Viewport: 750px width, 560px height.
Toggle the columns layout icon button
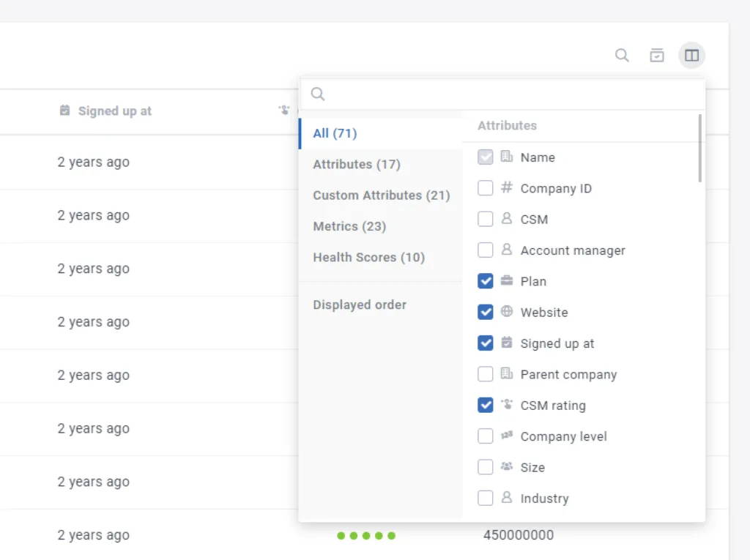691,56
